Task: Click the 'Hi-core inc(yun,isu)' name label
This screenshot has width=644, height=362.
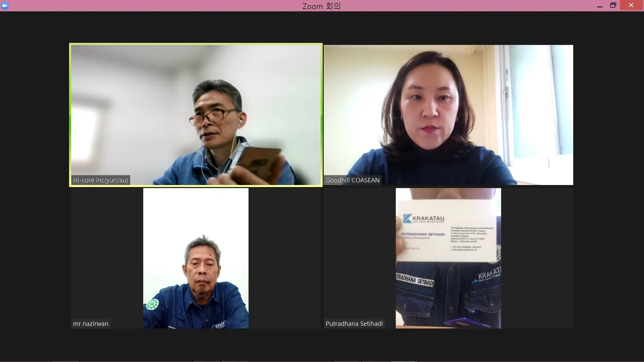Action: pos(101,180)
